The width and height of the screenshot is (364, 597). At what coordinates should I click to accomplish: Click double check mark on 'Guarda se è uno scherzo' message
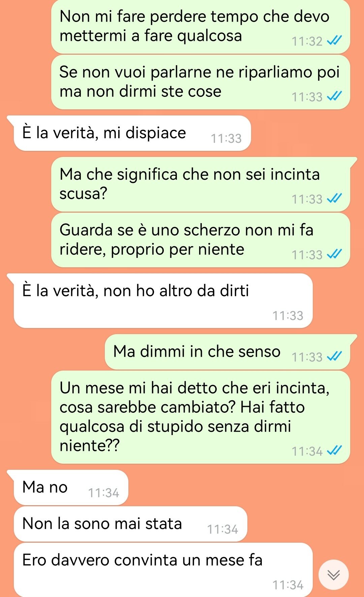tap(335, 254)
